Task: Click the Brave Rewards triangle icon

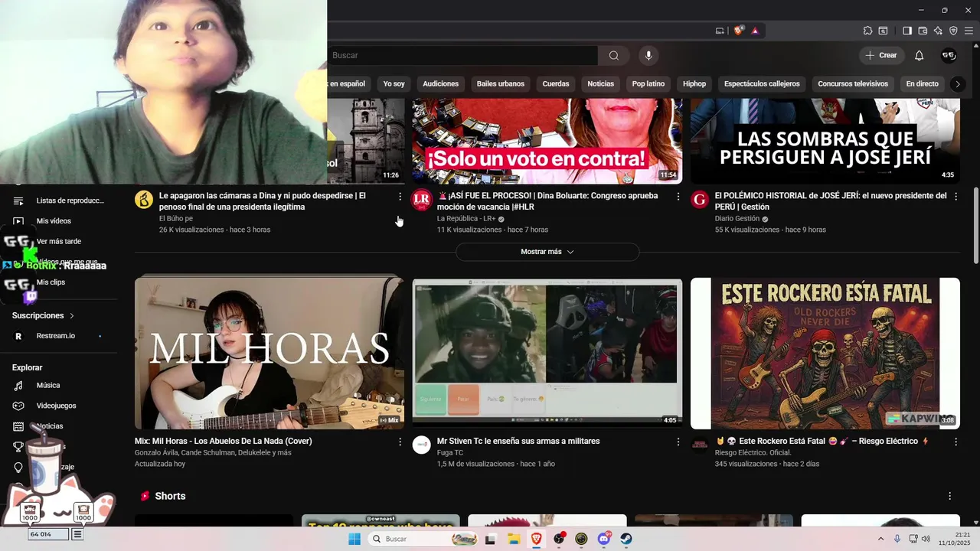Action: coord(755,31)
